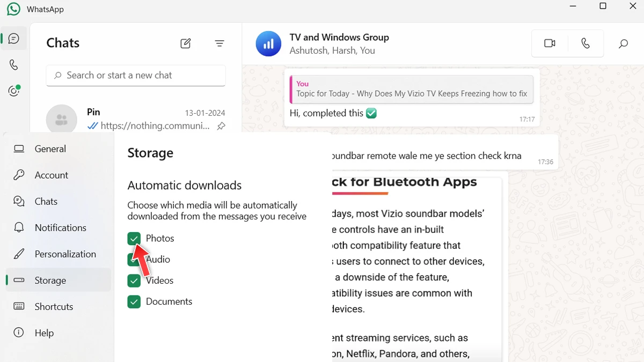This screenshot has height=362, width=644.
Task: Click the quoted Vizio TV topic reply
Action: point(412,89)
